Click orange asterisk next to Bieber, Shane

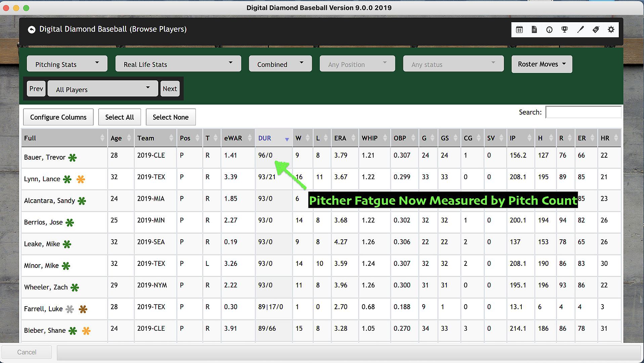click(x=86, y=331)
